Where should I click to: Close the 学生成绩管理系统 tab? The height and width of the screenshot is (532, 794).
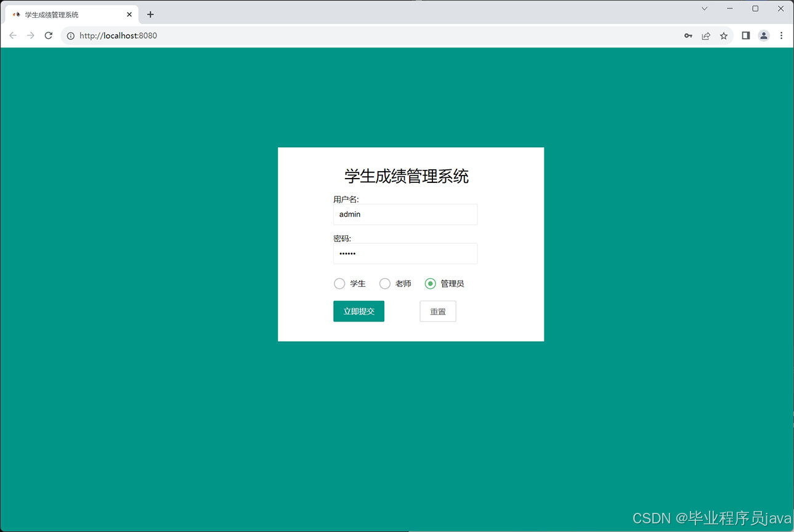click(x=129, y=14)
